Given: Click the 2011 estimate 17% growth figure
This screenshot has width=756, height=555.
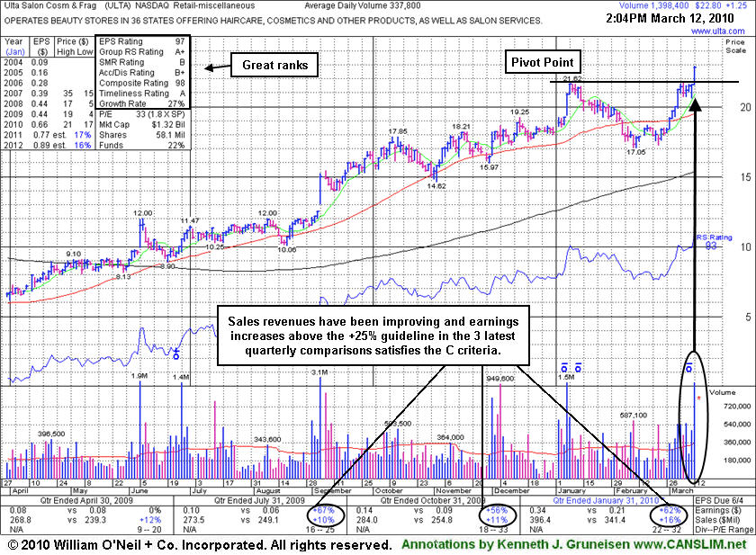Looking at the screenshot, I should click(83, 136).
